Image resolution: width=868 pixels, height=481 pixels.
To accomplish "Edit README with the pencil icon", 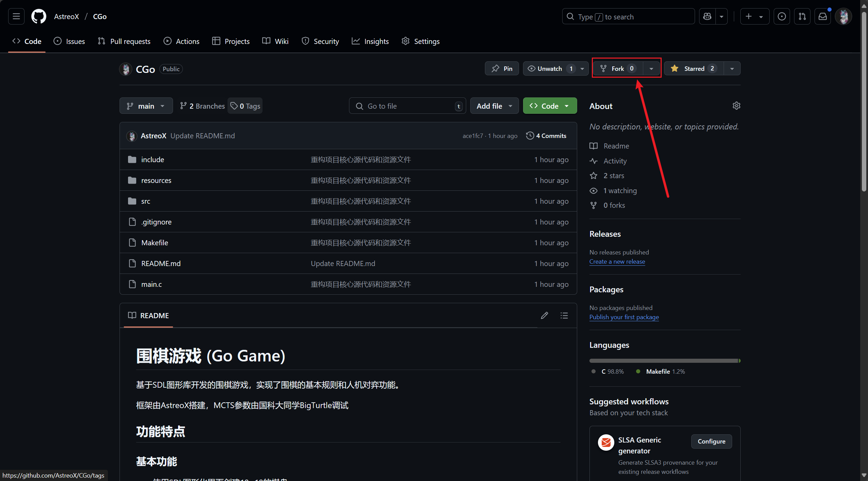I will click(x=544, y=315).
